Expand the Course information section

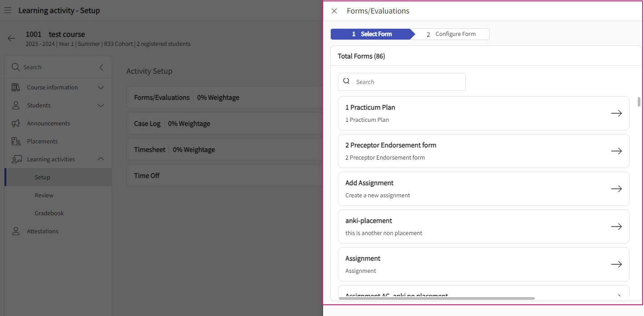click(101, 87)
